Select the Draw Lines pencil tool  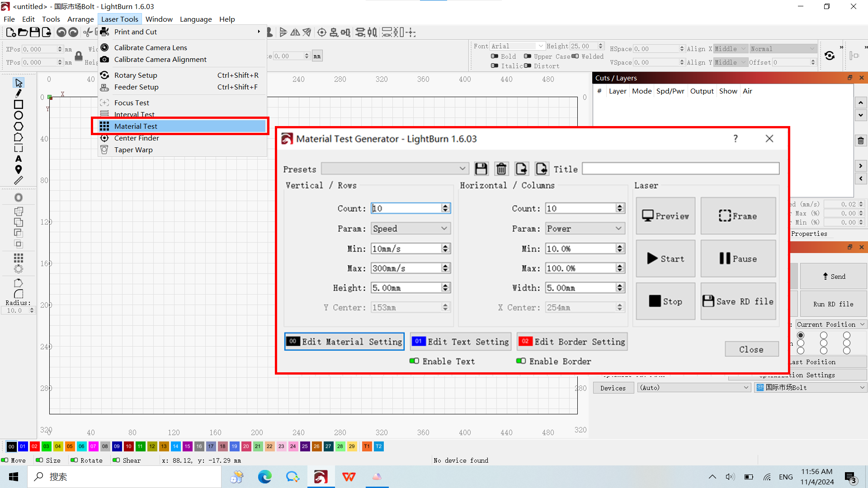click(19, 94)
